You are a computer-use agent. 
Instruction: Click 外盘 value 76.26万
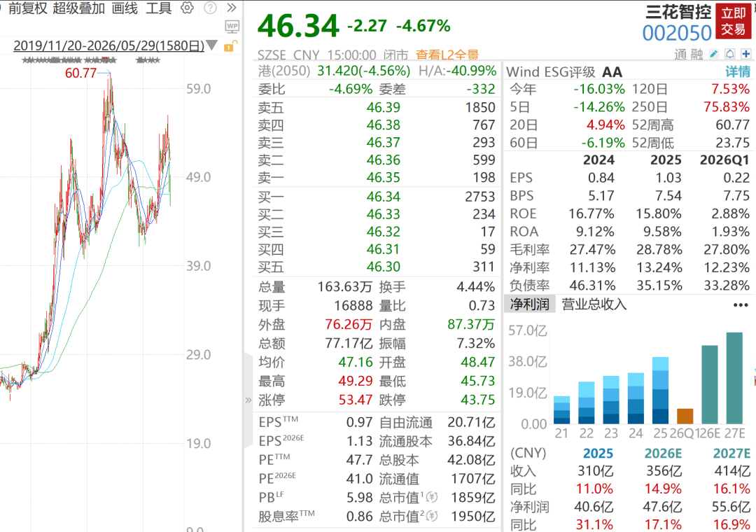click(x=349, y=325)
